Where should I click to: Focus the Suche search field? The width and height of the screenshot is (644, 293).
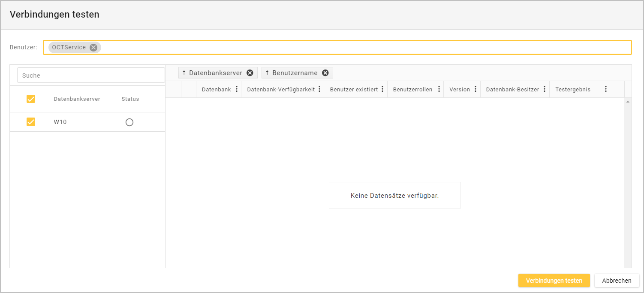(x=91, y=75)
